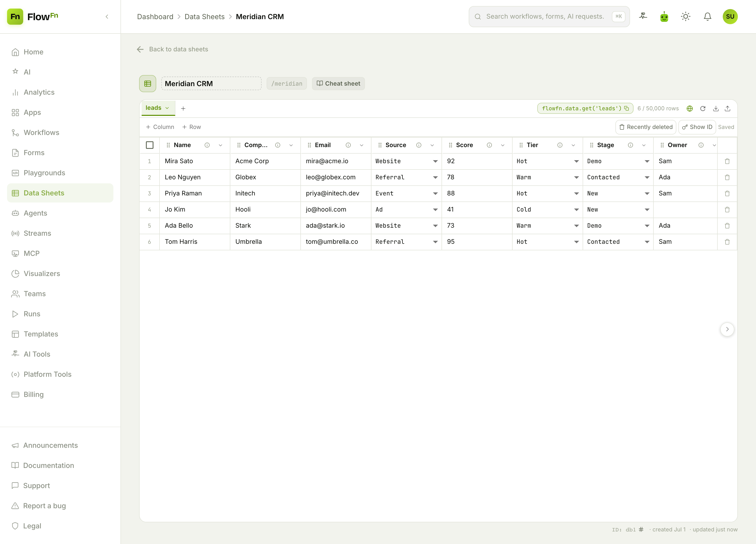Click the green data sheet table icon

coord(148,84)
